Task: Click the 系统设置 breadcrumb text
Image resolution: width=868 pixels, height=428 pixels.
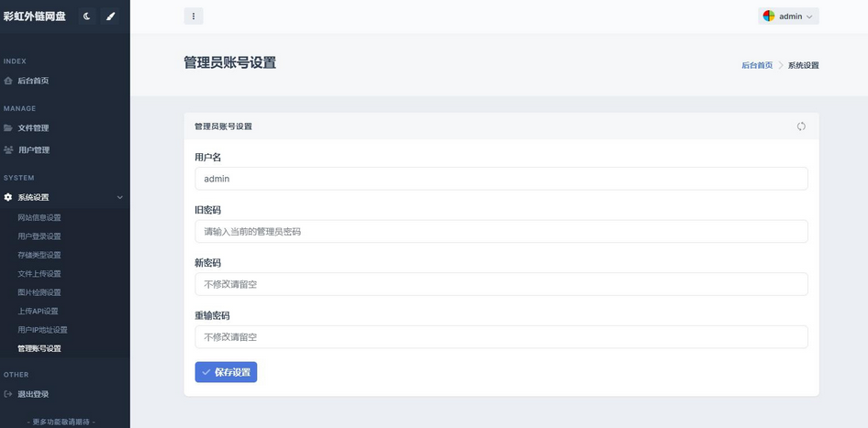Action: [x=803, y=65]
